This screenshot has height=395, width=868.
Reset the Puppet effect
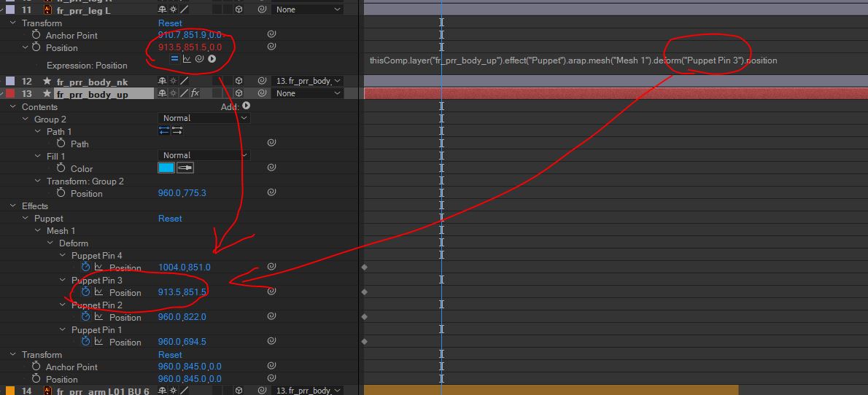click(x=170, y=219)
